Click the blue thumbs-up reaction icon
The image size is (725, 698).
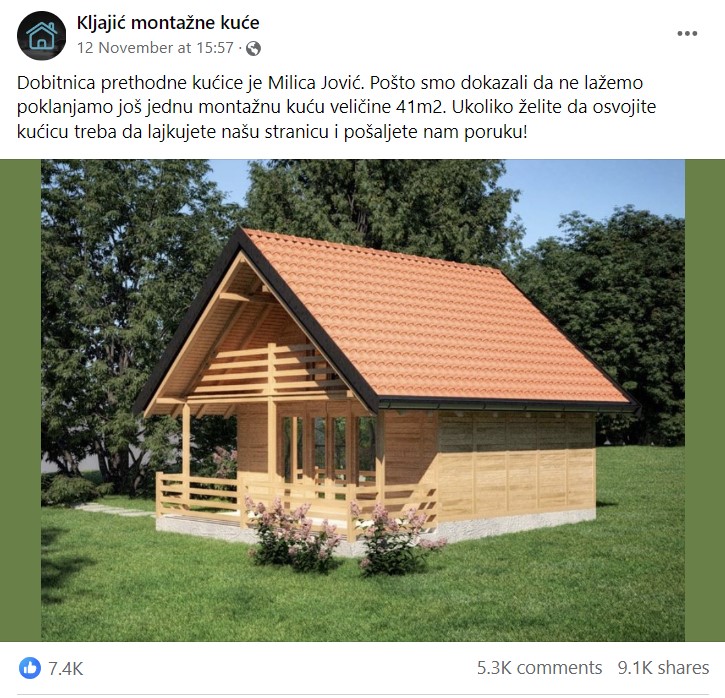(30, 668)
